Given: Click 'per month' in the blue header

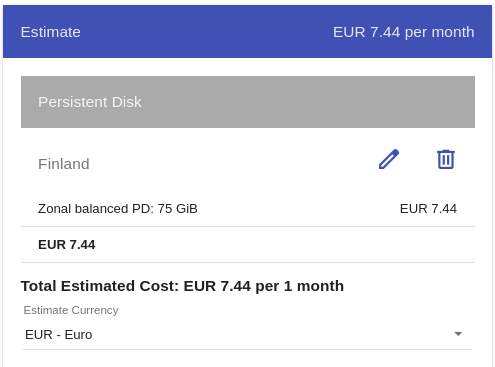Looking at the screenshot, I should tap(439, 33).
